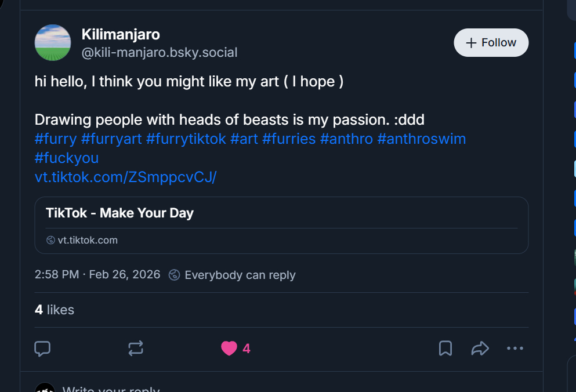Click the #anthroswim hashtag
This screenshot has height=392, width=576.
pos(421,139)
